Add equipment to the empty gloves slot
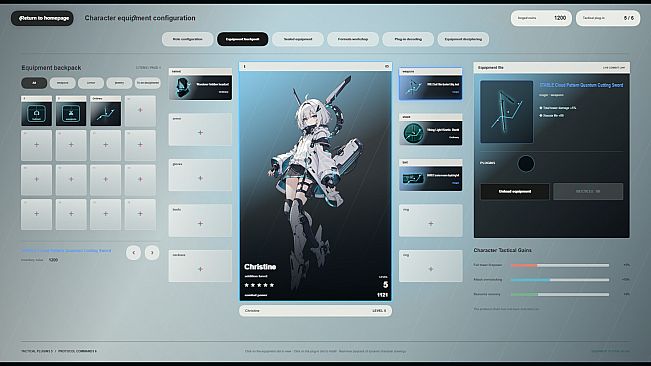This screenshot has width=651, height=366. point(200,175)
